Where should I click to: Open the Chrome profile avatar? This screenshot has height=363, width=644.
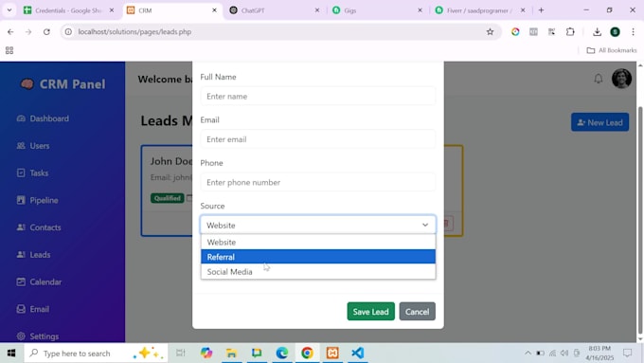point(615,31)
